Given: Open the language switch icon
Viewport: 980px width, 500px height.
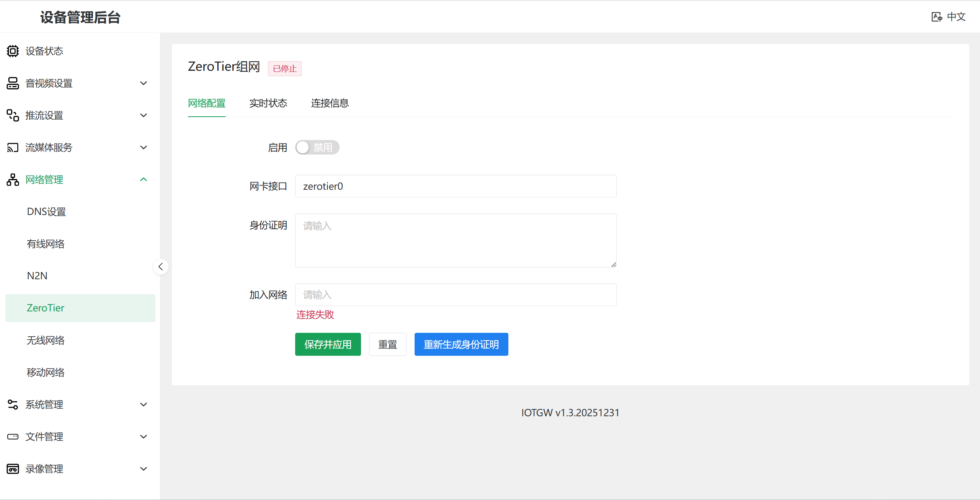Looking at the screenshot, I should pos(936,17).
